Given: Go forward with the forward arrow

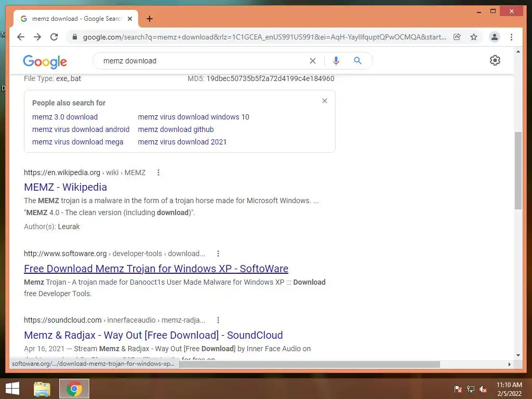Looking at the screenshot, I should [x=37, y=37].
